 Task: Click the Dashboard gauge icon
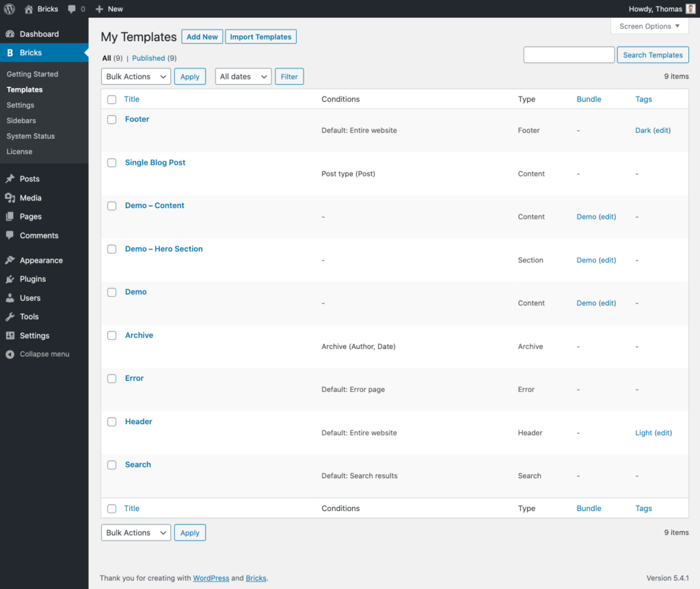coord(10,34)
